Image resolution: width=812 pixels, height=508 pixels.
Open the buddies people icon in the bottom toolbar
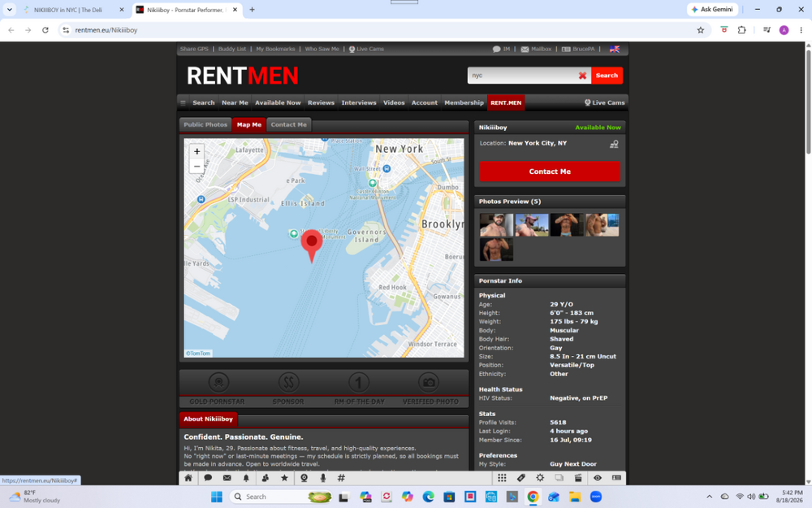[266, 478]
